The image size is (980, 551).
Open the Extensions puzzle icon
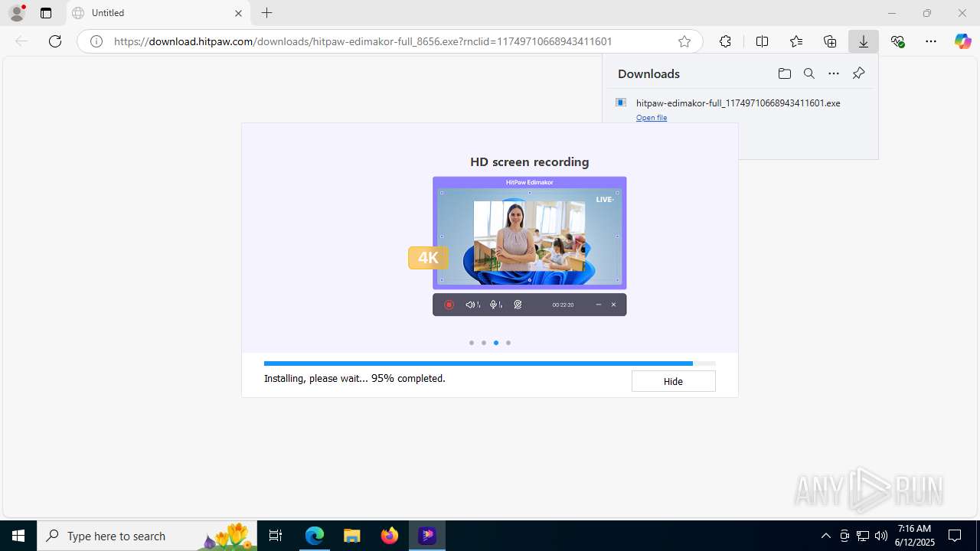click(725, 41)
